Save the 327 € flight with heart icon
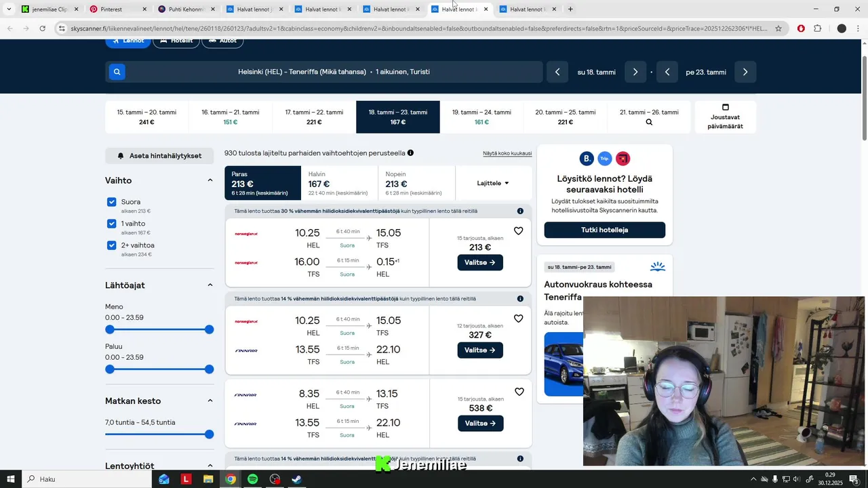The height and width of the screenshot is (488, 868). [x=518, y=319]
